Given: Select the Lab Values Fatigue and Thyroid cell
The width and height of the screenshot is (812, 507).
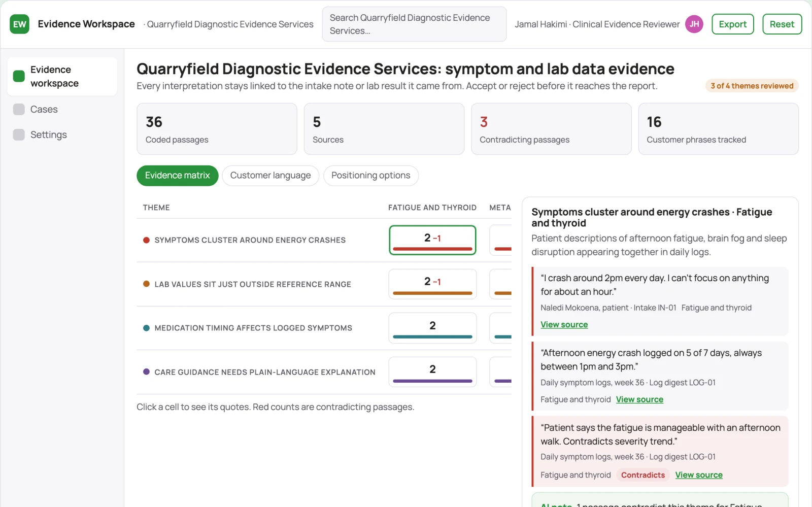Looking at the screenshot, I should click(432, 284).
